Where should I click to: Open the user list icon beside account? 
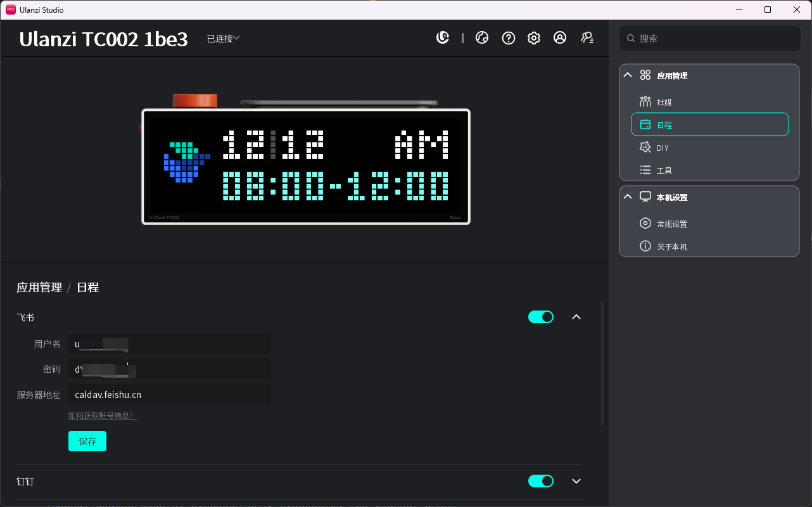point(587,38)
